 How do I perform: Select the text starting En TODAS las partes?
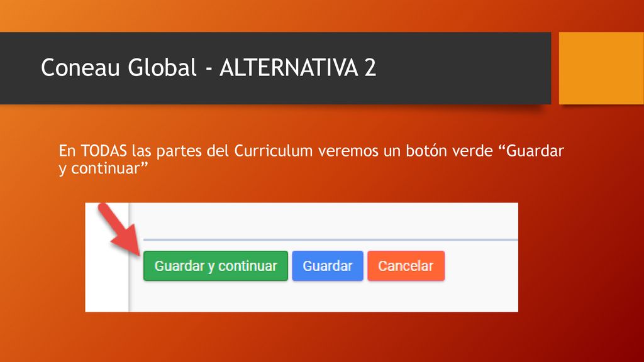[x=311, y=160]
